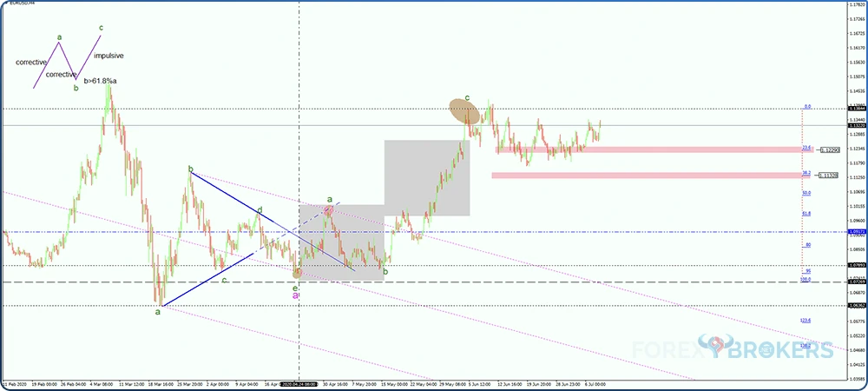Screen dimensions: 868x391
Task: Click the 1.09171 price tag on price axis
Action: (x=855, y=232)
